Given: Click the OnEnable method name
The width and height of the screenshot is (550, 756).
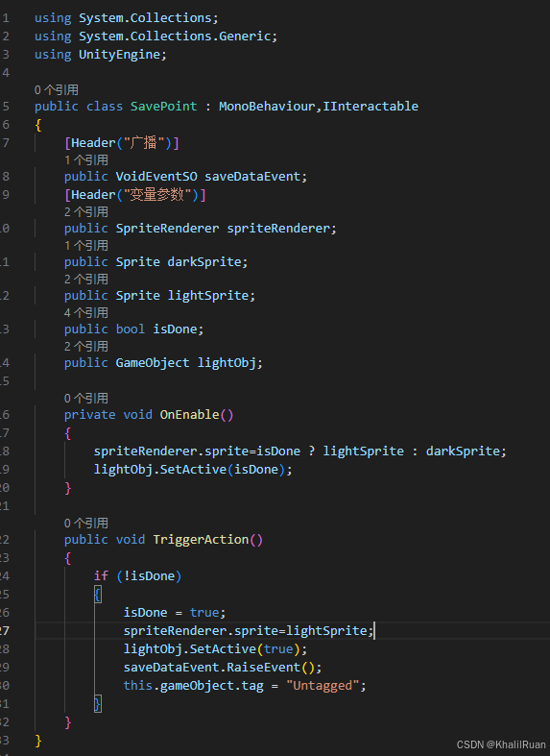Looking at the screenshot, I should (189, 415).
